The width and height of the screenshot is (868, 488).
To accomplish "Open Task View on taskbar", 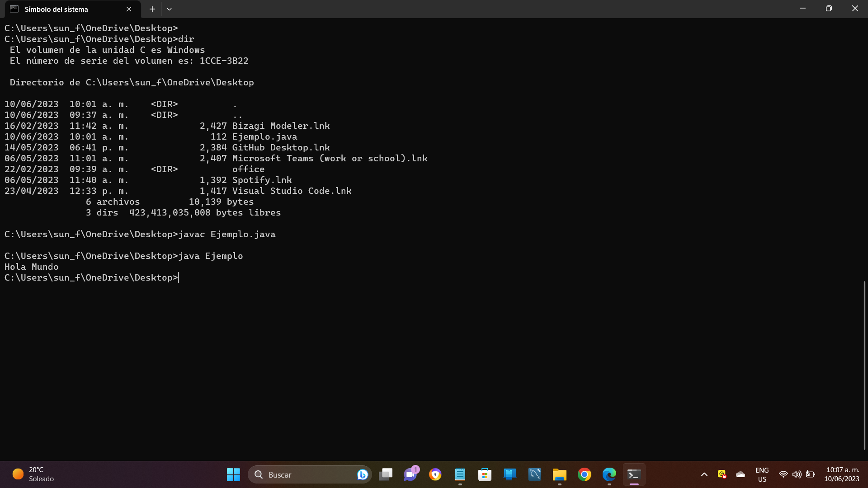I will 386,474.
